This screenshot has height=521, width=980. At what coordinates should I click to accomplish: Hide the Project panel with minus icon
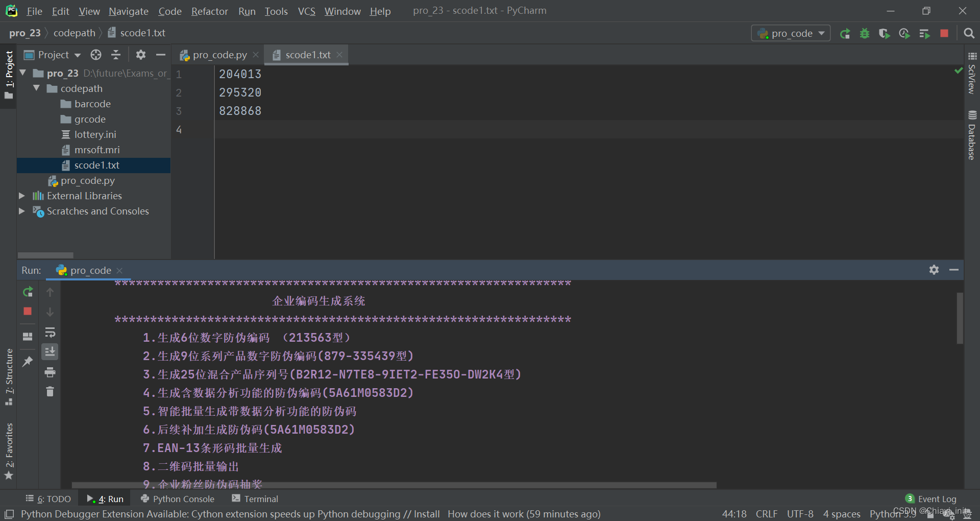tap(160, 55)
